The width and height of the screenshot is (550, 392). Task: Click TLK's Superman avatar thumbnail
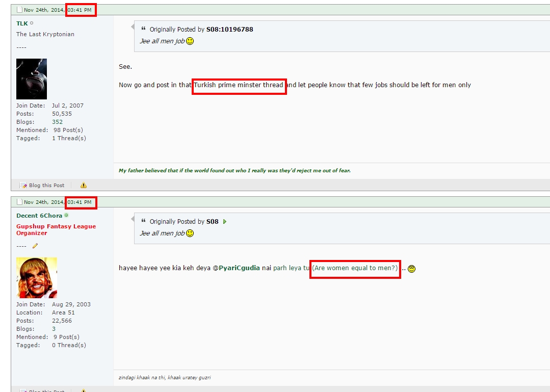click(x=32, y=79)
